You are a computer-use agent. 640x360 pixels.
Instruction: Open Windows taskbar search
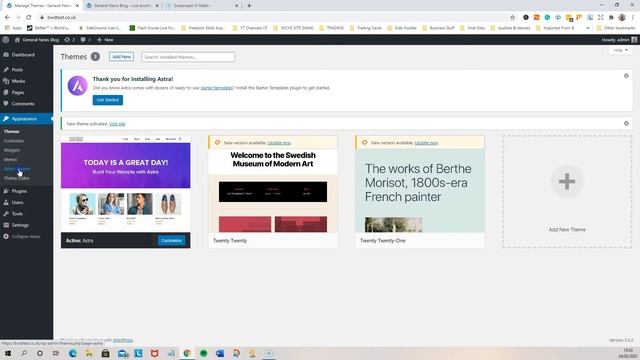[24, 353]
